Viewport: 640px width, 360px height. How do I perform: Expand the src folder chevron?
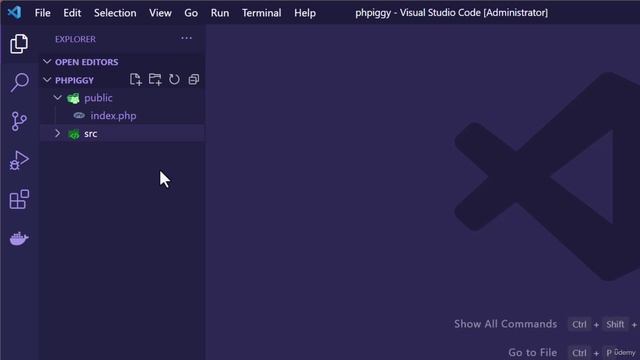click(58, 133)
